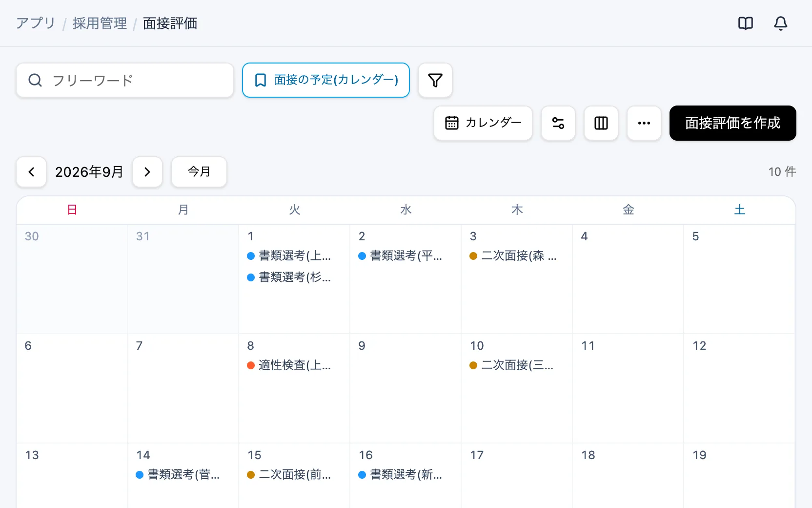Select the calendar cell for day 9
This screenshot has width=812, height=508.
point(406,389)
